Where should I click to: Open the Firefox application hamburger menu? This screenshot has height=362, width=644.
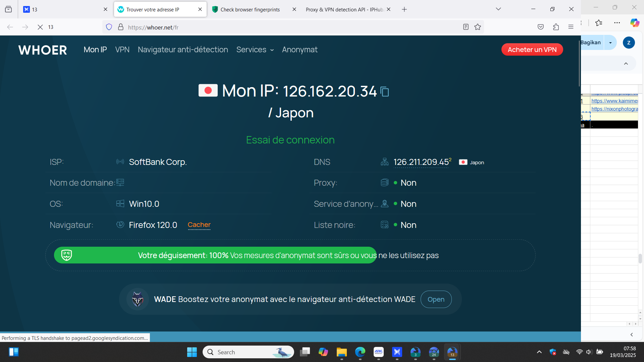(x=571, y=27)
